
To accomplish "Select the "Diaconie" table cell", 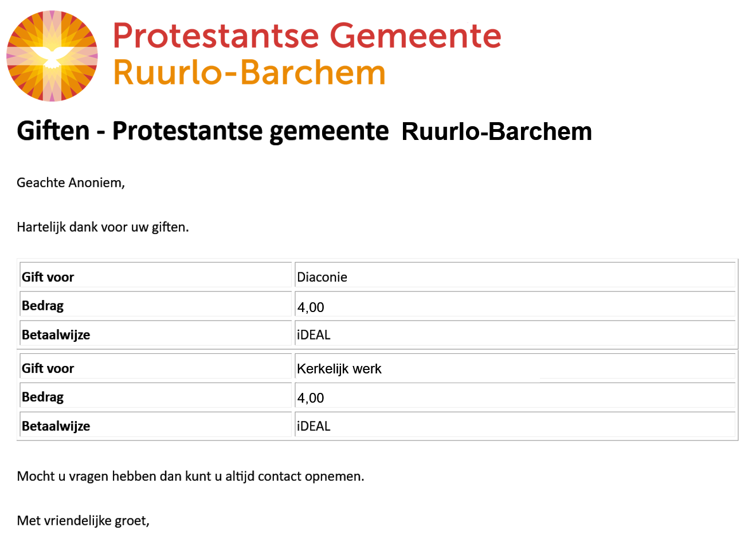I will click(x=322, y=277).
